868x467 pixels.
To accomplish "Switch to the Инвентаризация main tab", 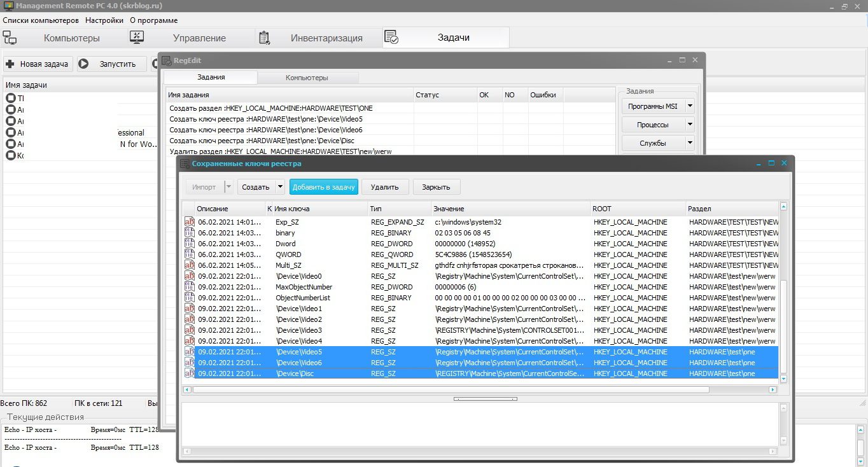I will (x=318, y=38).
